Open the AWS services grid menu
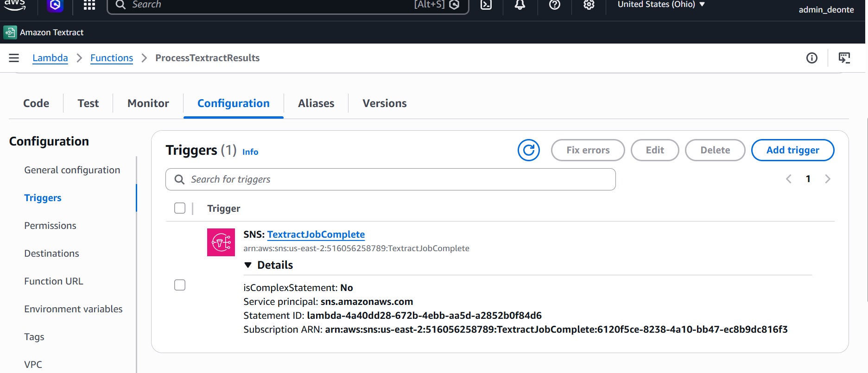The height and width of the screenshot is (373, 868). click(89, 5)
